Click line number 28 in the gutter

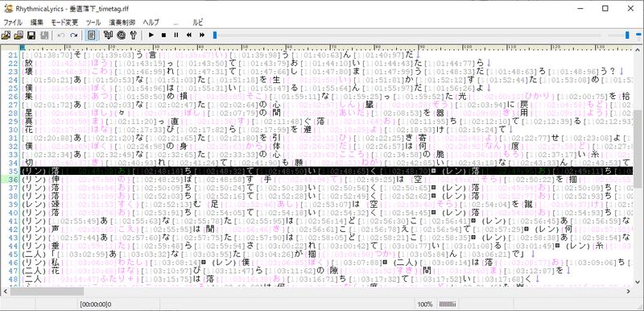pos(13,113)
